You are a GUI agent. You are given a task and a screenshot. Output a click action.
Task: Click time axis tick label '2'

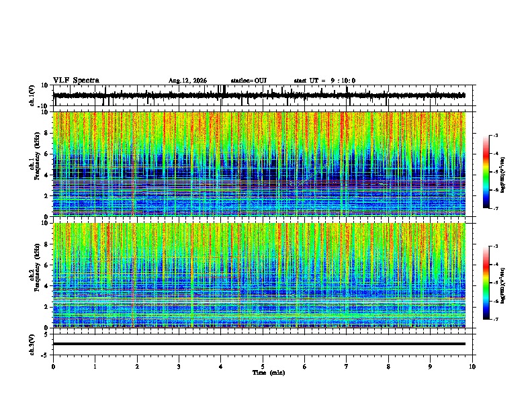(137, 367)
